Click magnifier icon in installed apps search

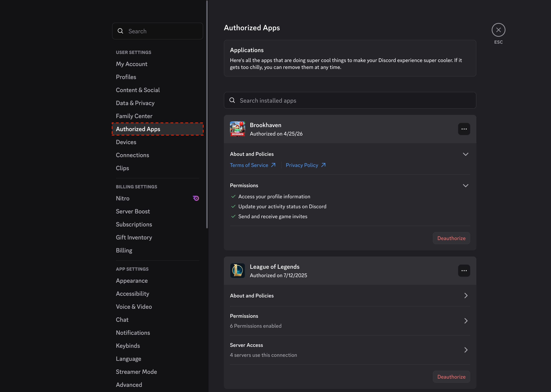(x=232, y=100)
